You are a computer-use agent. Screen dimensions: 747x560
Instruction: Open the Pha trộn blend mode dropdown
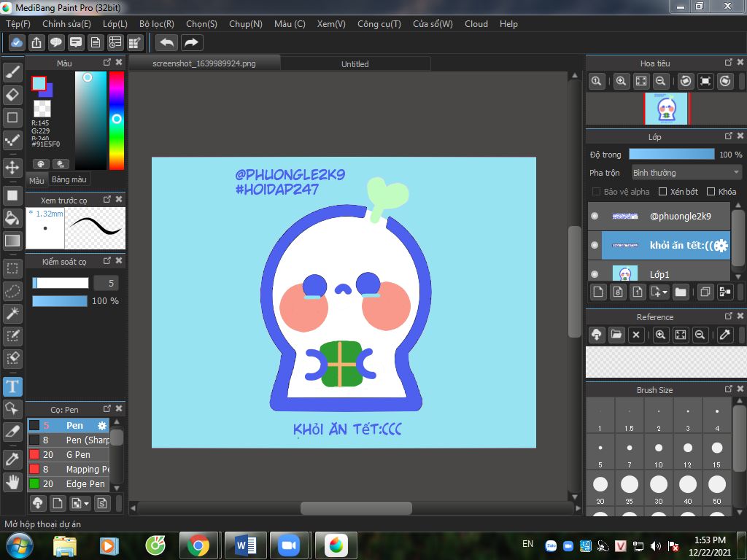coord(686,172)
